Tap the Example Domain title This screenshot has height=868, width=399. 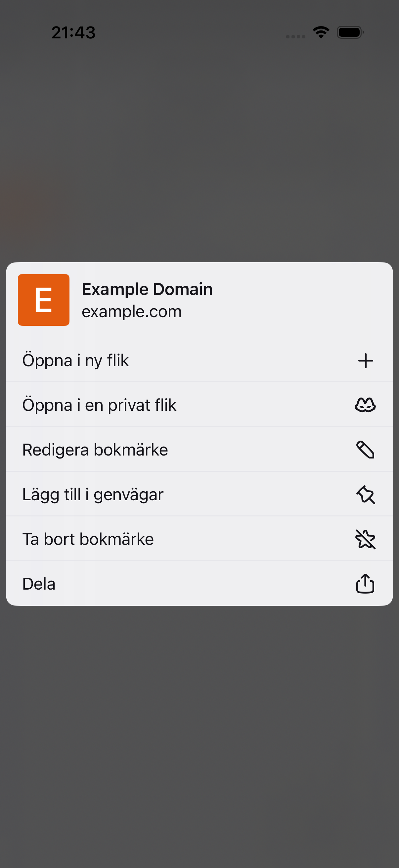pyautogui.click(x=147, y=289)
